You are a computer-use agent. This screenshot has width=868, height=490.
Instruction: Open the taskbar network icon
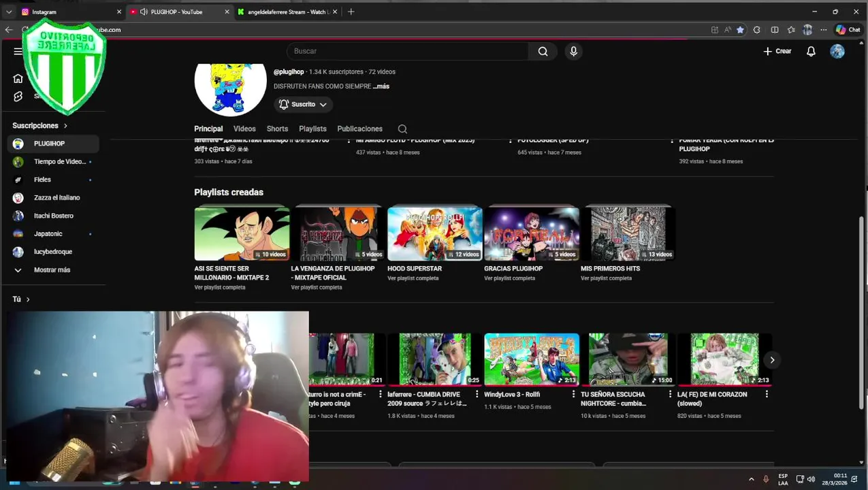coord(800,479)
